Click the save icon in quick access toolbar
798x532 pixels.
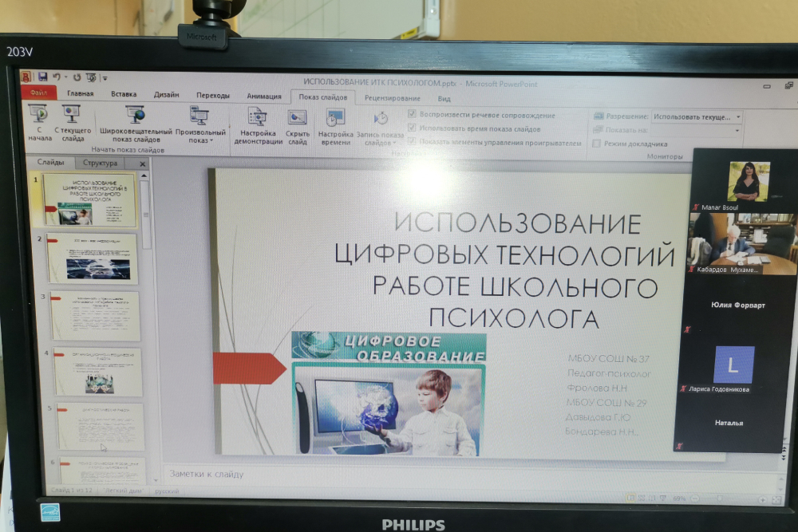[x=41, y=77]
